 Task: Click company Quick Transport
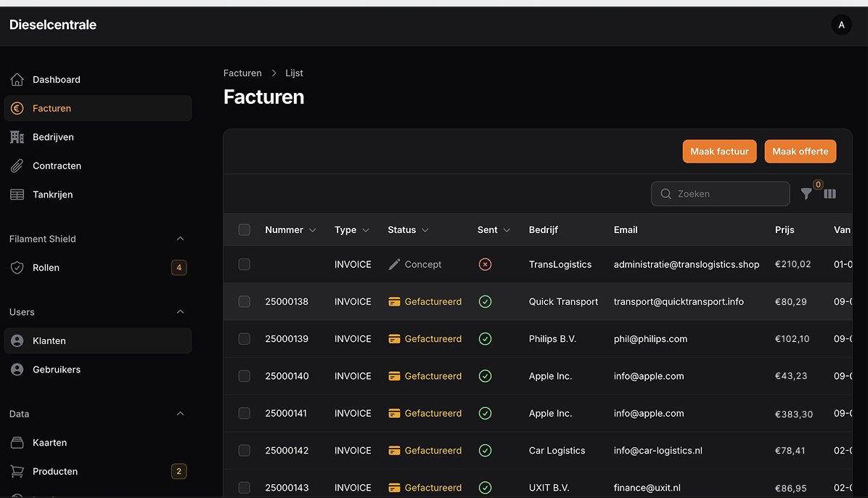click(x=563, y=301)
